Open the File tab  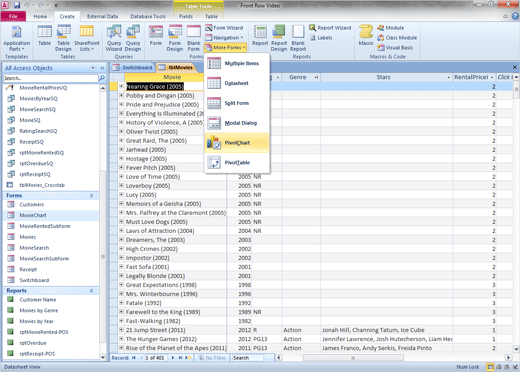point(13,16)
